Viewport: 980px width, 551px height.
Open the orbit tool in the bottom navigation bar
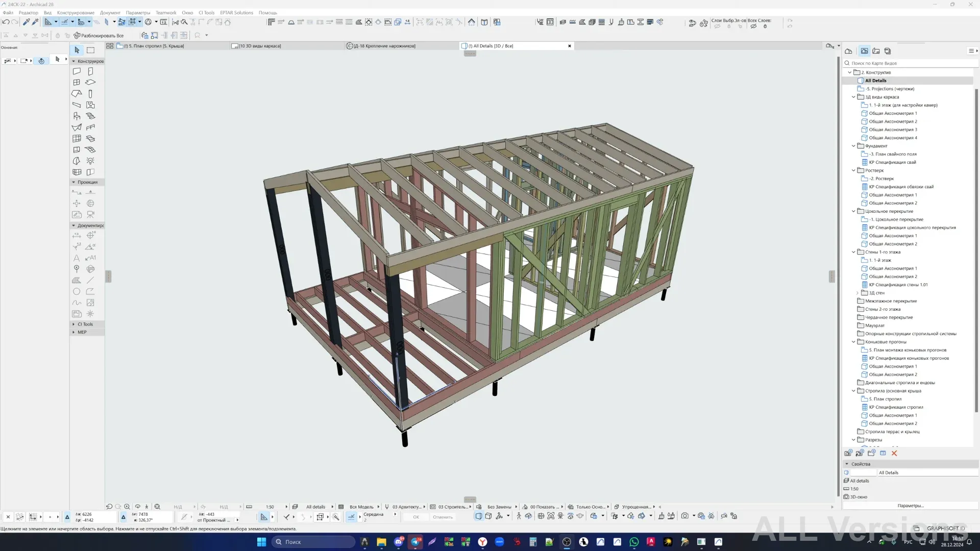click(138, 507)
